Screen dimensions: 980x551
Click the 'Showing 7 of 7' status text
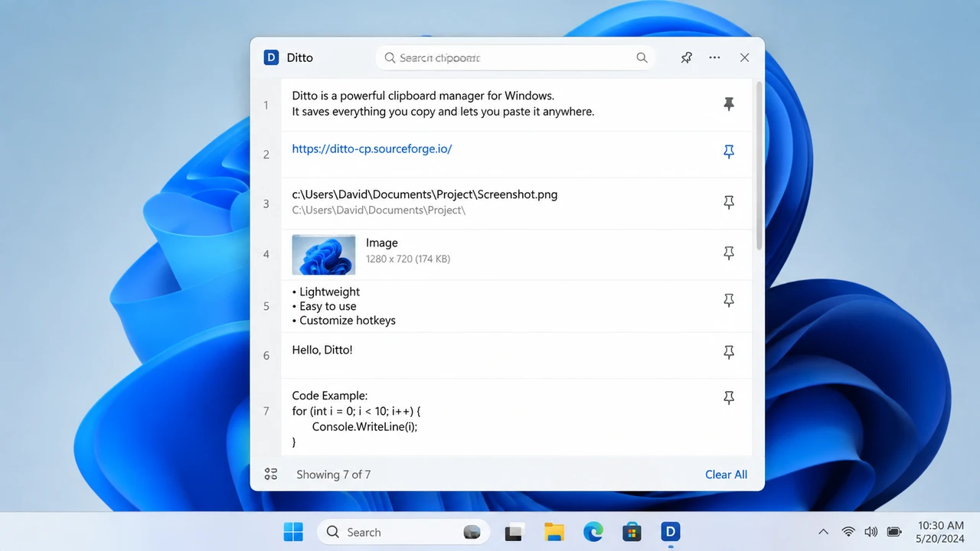pyautogui.click(x=334, y=474)
